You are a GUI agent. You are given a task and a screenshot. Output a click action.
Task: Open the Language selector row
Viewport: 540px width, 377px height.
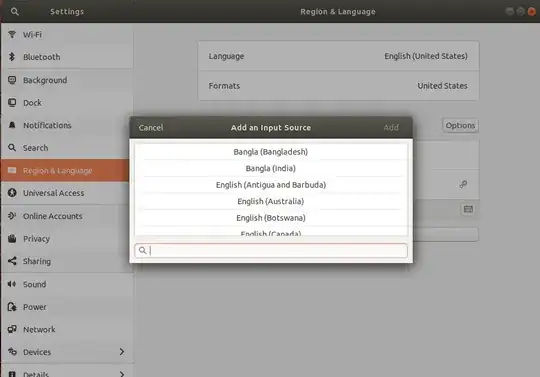pyautogui.click(x=338, y=56)
